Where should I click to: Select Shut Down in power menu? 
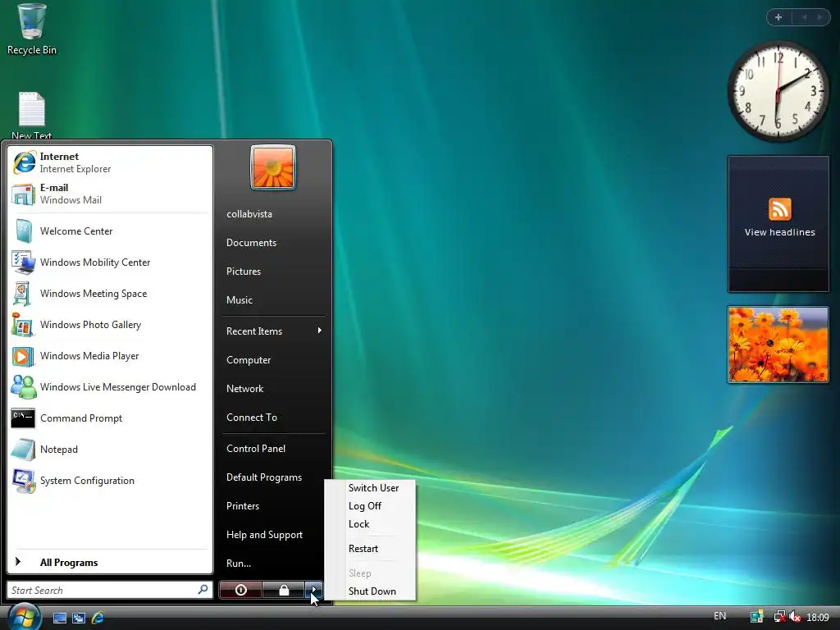372,591
